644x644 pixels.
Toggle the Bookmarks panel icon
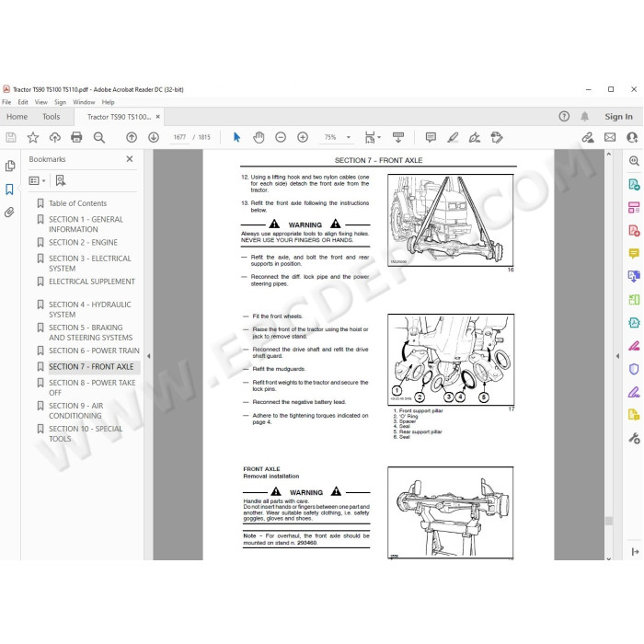(x=9, y=190)
